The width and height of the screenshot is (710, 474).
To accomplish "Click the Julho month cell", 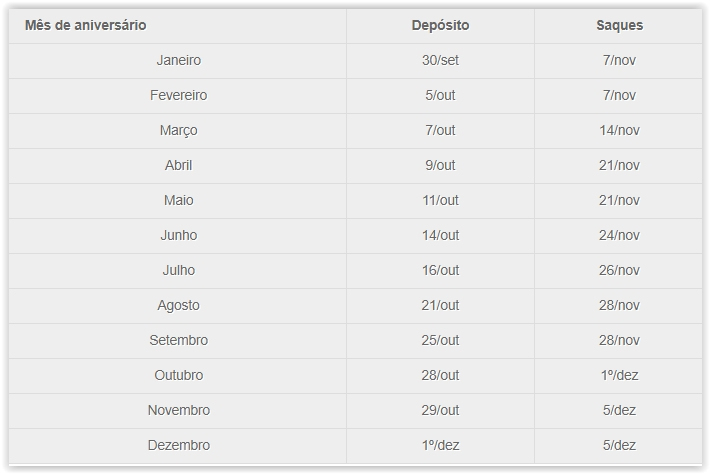I will pyautogui.click(x=178, y=270).
